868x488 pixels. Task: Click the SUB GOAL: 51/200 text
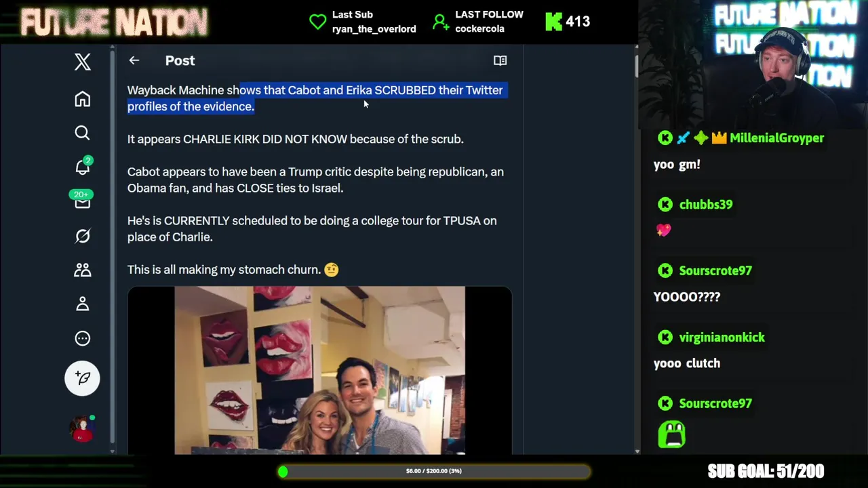[766, 471]
